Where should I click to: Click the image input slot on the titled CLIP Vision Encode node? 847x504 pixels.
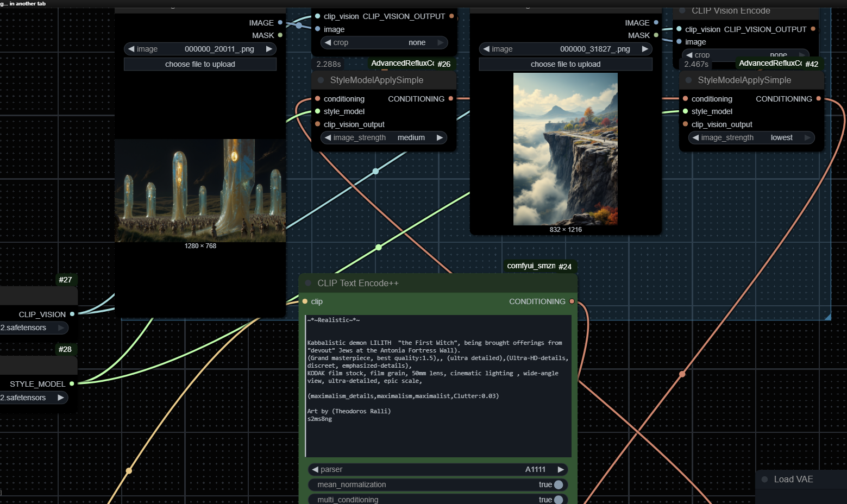(x=679, y=42)
